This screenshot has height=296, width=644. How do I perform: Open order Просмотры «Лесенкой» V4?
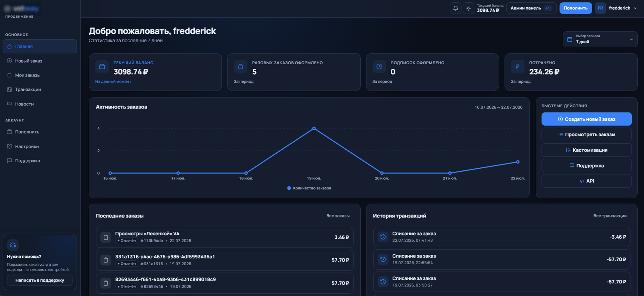coord(224,237)
